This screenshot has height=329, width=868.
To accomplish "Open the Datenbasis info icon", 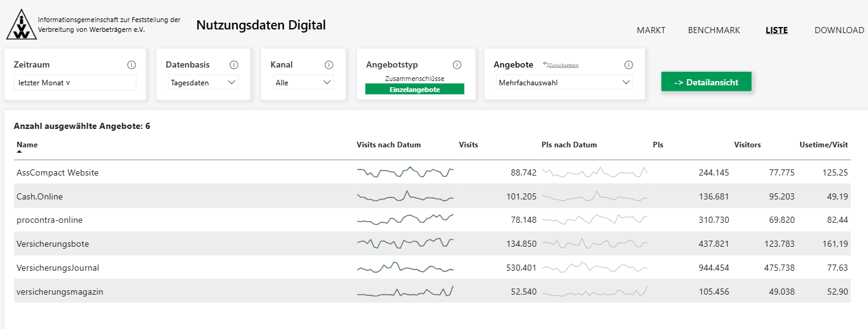I will 234,64.
